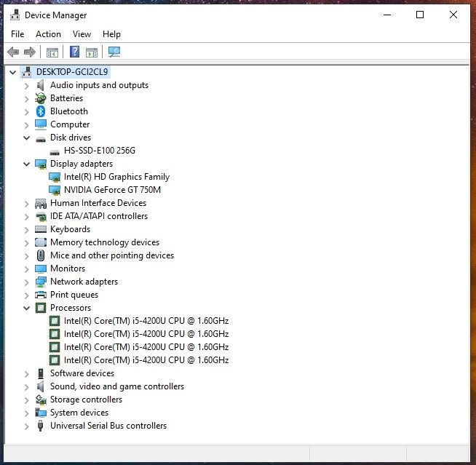Image resolution: width=476 pixels, height=465 pixels.
Task: Close the Device Manager window
Action: [x=453, y=15]
